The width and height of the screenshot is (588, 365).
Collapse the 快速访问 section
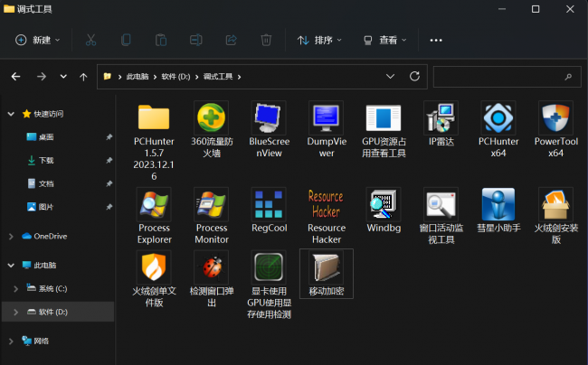(11, 114)
